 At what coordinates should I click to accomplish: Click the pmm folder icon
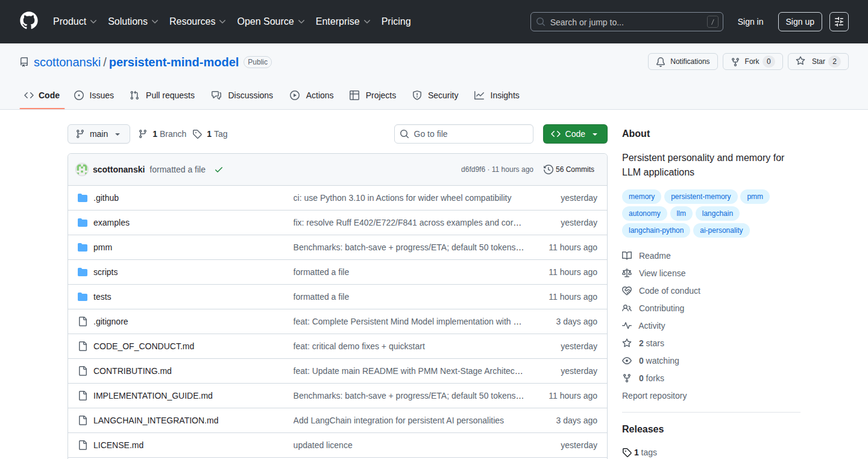click(83, 247)
